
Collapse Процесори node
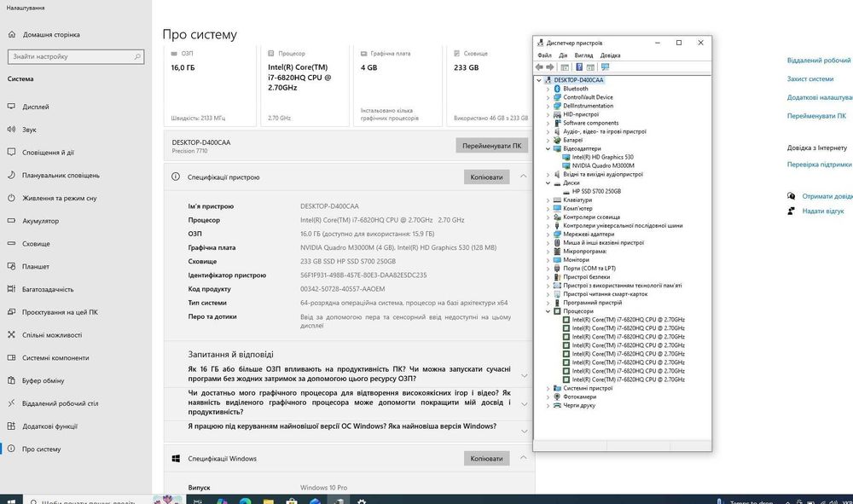point(548,311)
